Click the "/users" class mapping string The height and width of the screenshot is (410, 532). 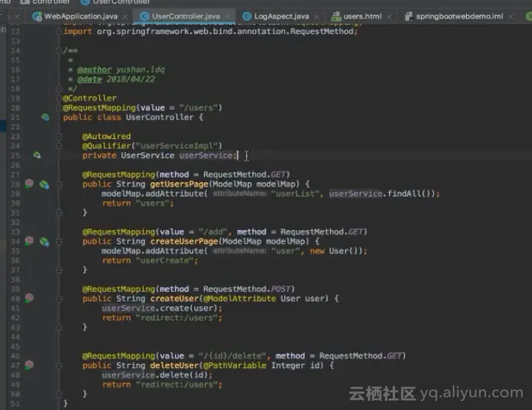(198, 107)
